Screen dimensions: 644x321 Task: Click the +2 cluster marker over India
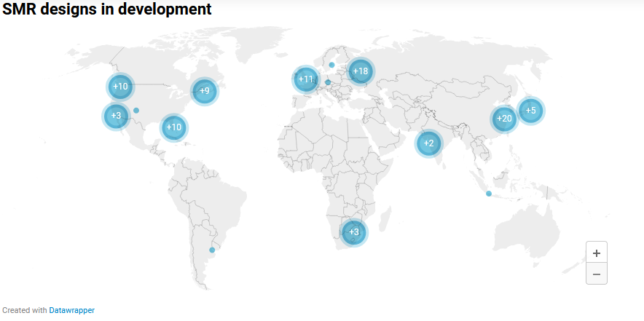(x=428, y=143)
